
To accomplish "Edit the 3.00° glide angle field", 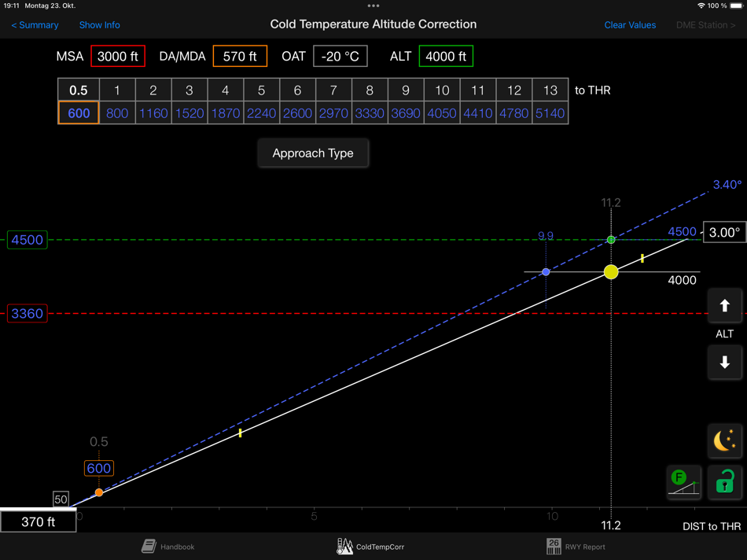I will coord(724,232).
